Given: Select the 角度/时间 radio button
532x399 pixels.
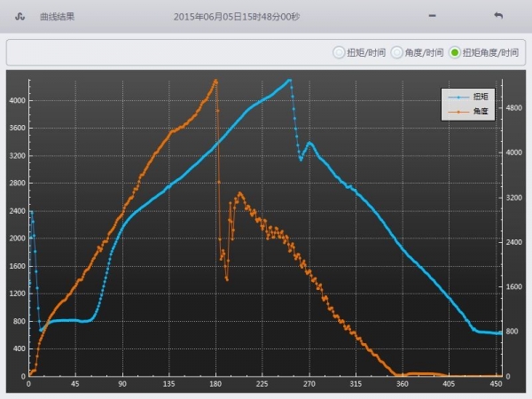Looking at the screenshot, I should [x=397, y=52].
